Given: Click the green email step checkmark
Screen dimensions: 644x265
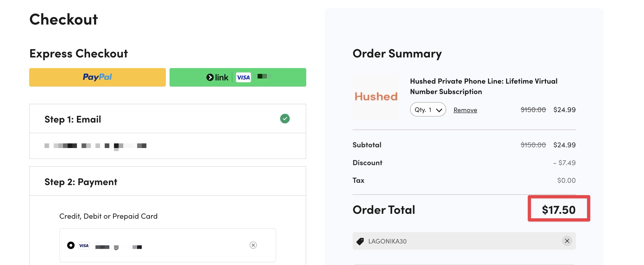Looking at the screenshot, I should pos(285,119).
